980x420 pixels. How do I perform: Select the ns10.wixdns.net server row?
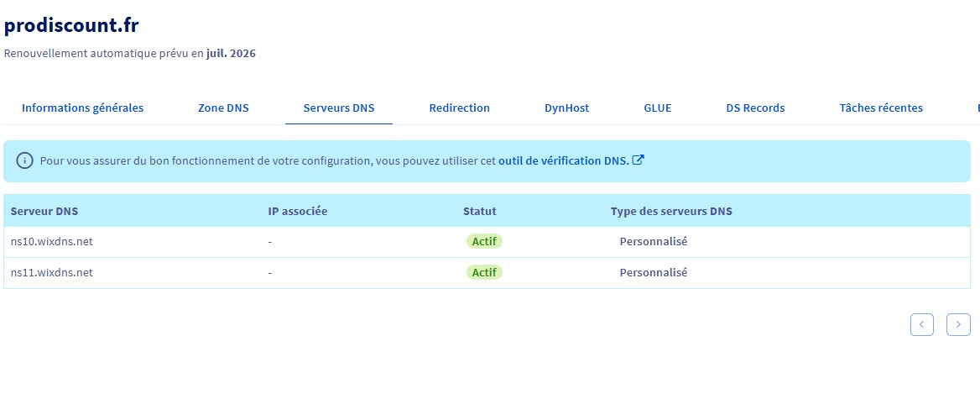pos(52,242)
